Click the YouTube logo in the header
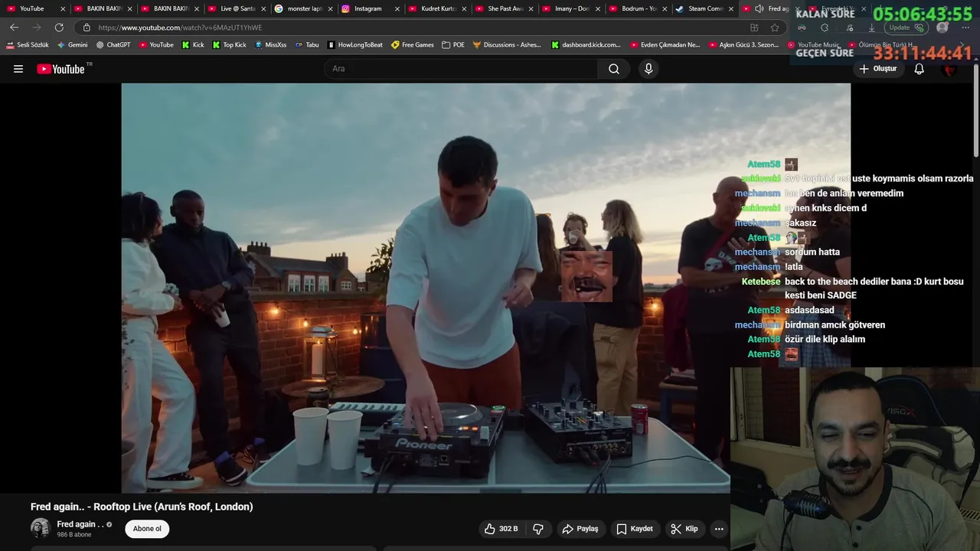The height and width of the screenshot is (551, 980). pyautogui.click(x=60, y=69)
